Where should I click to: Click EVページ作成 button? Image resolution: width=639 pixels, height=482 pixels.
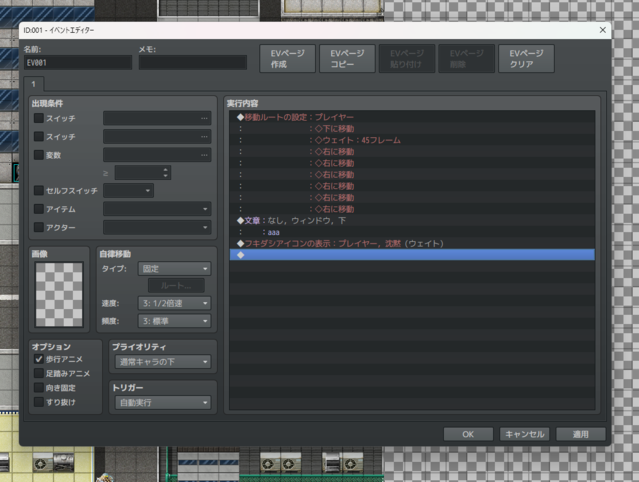point(287,59)
